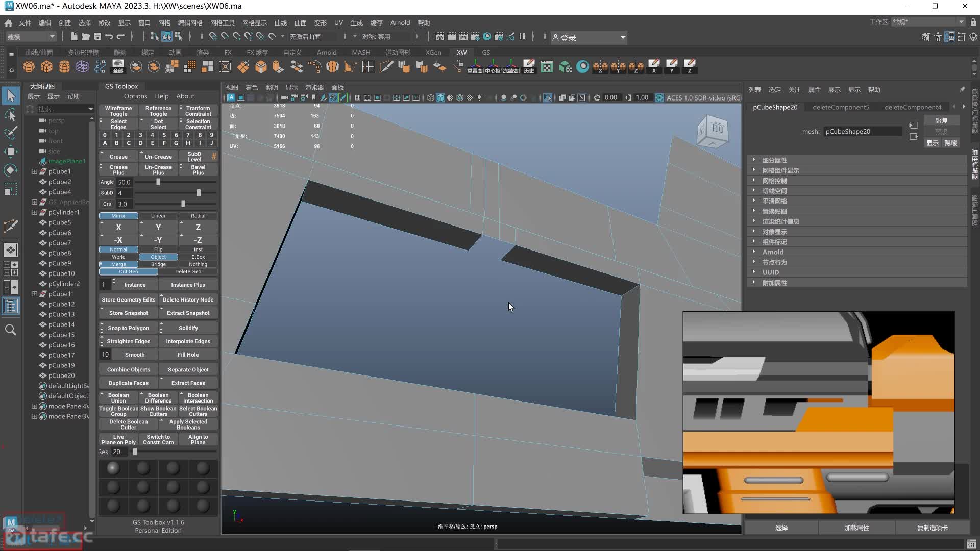The width and height of the screenshot is (980, 551).
Task: Toggle the Normal option
Action: click(118, 249)
